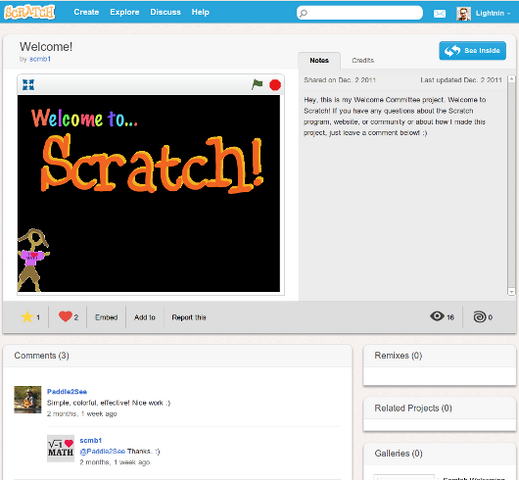Click stick figure sprite on stage
This screenshot has height=480, width=519.
coord(33,260)
